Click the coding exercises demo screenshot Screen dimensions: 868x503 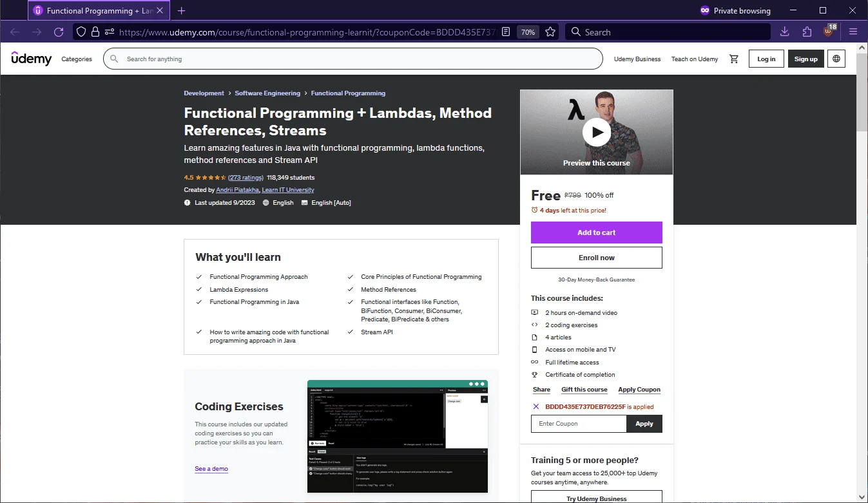(x=398, y=437)
